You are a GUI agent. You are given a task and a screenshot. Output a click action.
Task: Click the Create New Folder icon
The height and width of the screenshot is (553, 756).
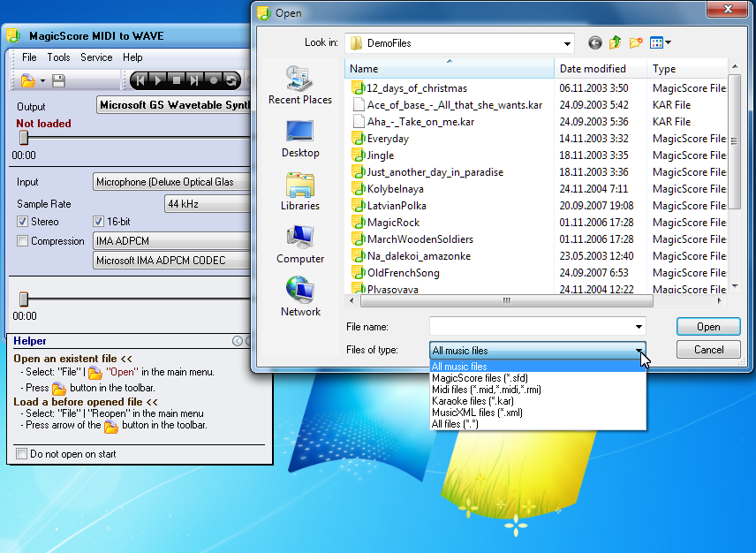pyautogui.click(x=636, y=43)
